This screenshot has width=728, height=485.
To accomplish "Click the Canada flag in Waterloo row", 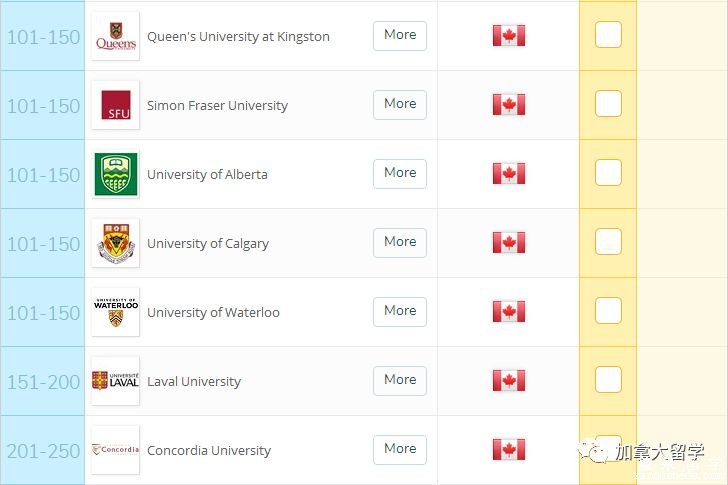I will (509, 311).
